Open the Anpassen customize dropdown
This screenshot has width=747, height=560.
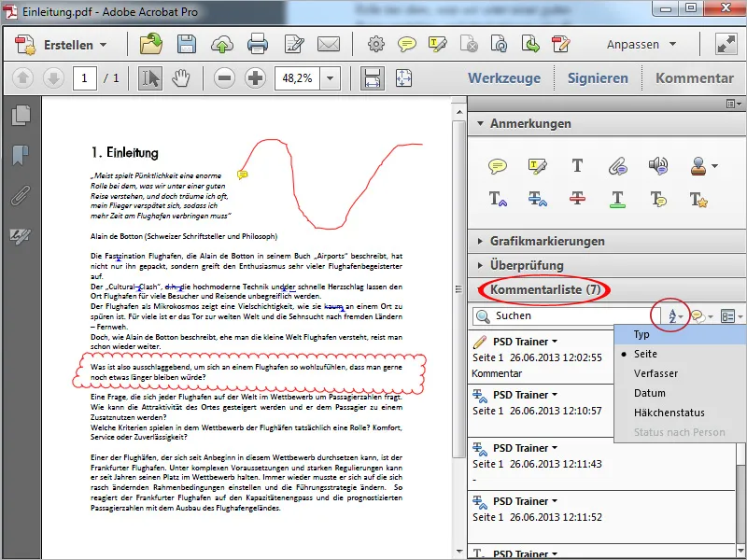pos(641,44)
